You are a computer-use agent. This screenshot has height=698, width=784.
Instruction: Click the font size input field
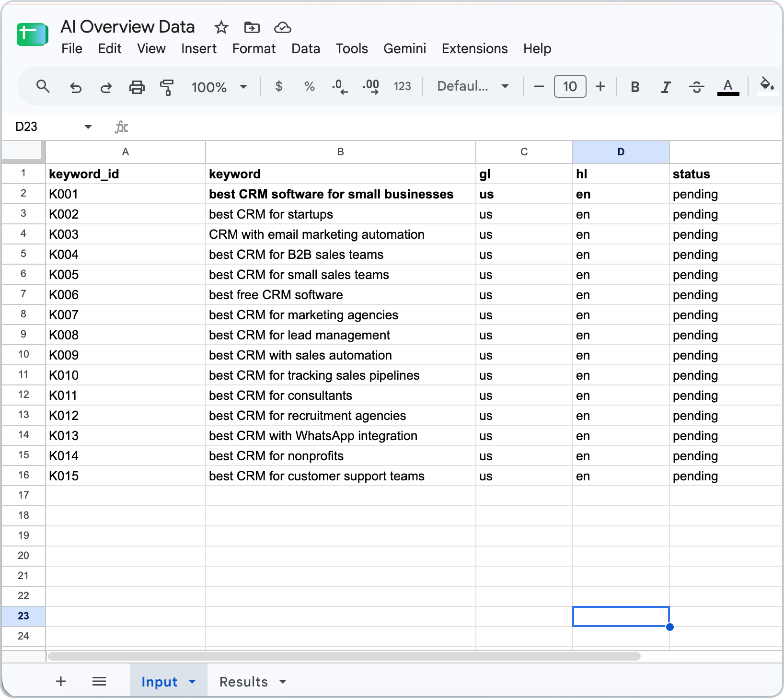click(570, 86)
